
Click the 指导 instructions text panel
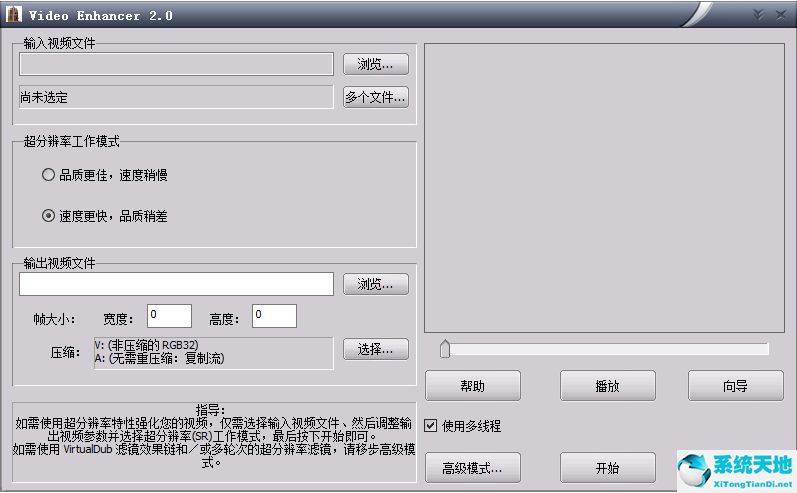pyautogui.click(x=214, y=442)
